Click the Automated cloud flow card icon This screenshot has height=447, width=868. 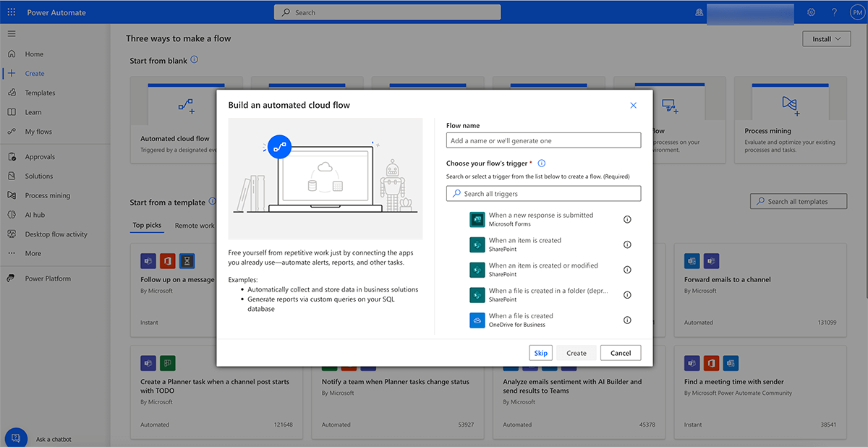[x=186, y=106]
